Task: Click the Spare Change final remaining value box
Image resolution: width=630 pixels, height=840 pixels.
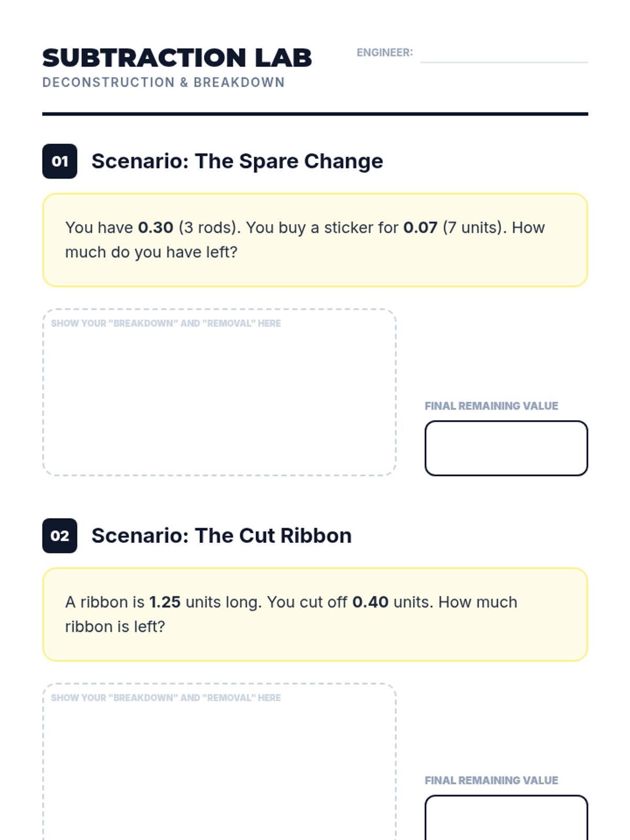Action: [x=506, y=448]
